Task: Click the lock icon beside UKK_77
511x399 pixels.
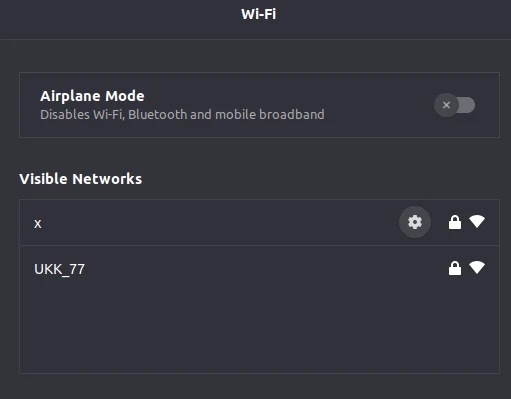Action: 455,268
